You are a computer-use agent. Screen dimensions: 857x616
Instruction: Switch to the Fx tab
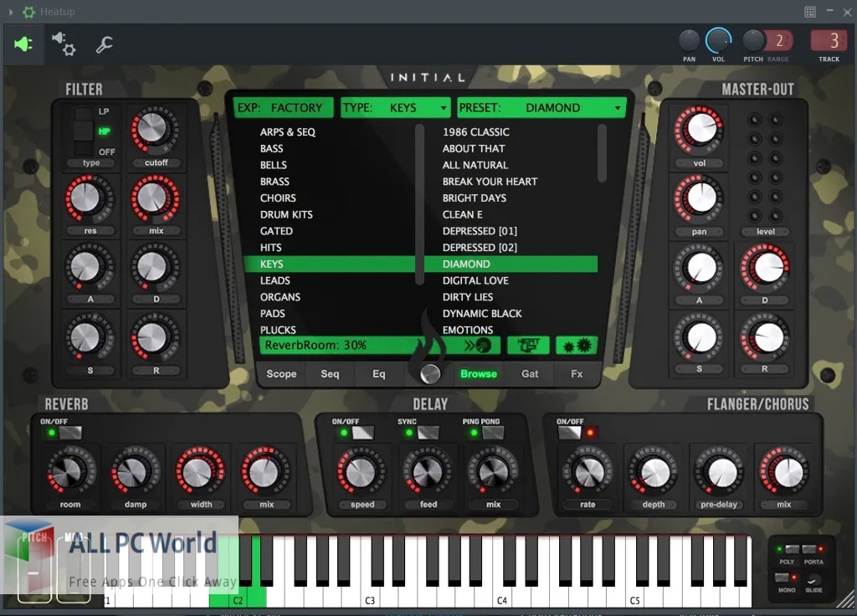[577, 374]
